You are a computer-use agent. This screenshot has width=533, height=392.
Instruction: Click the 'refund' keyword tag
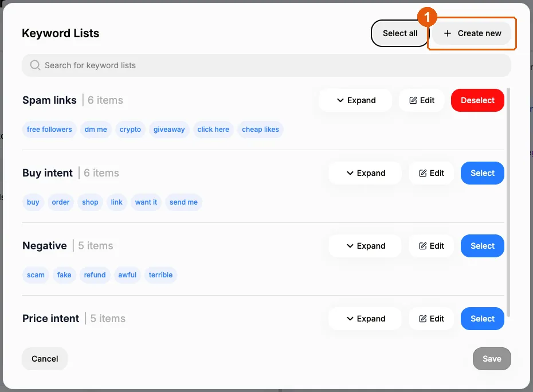tap(95, 275)
